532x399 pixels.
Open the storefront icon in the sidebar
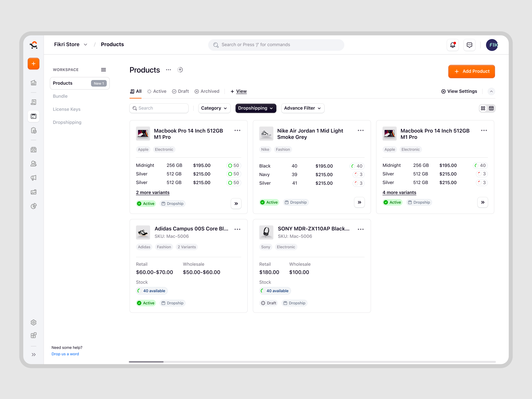pos(33,150)
